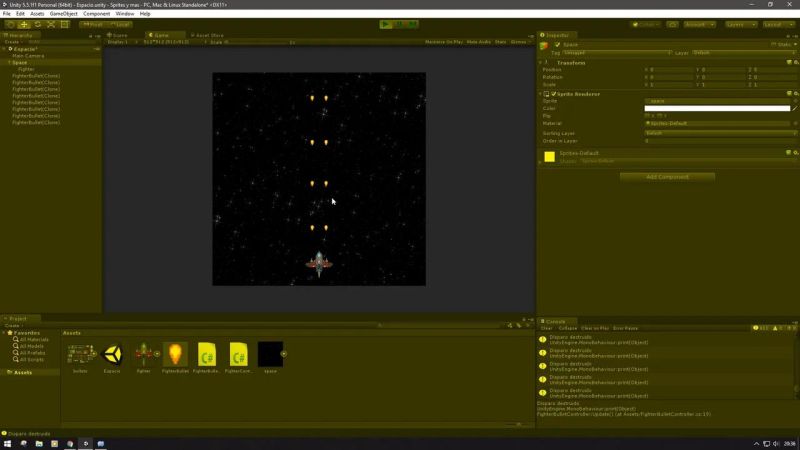Open the GameObject menu

coord(64,14)
